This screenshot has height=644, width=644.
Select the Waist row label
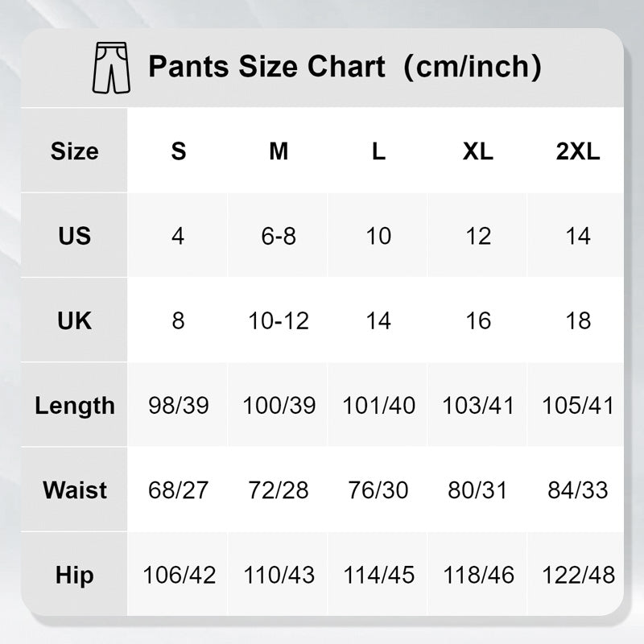point(74,490)
